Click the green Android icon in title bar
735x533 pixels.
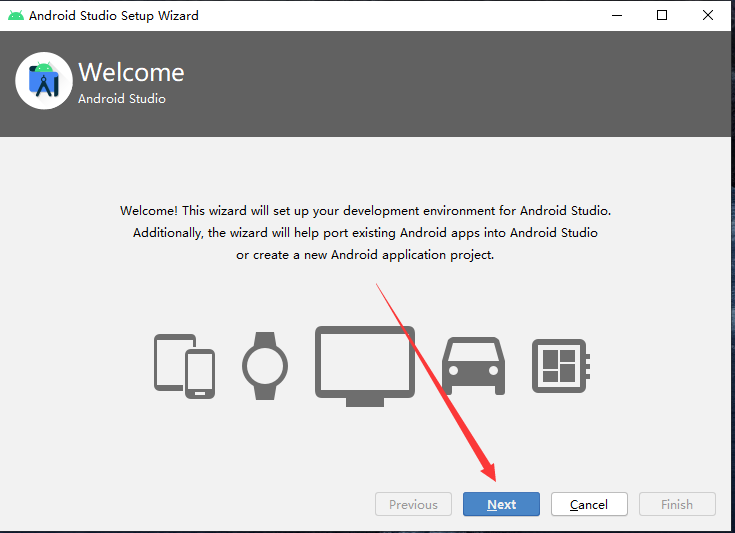(x=15, y=15)
